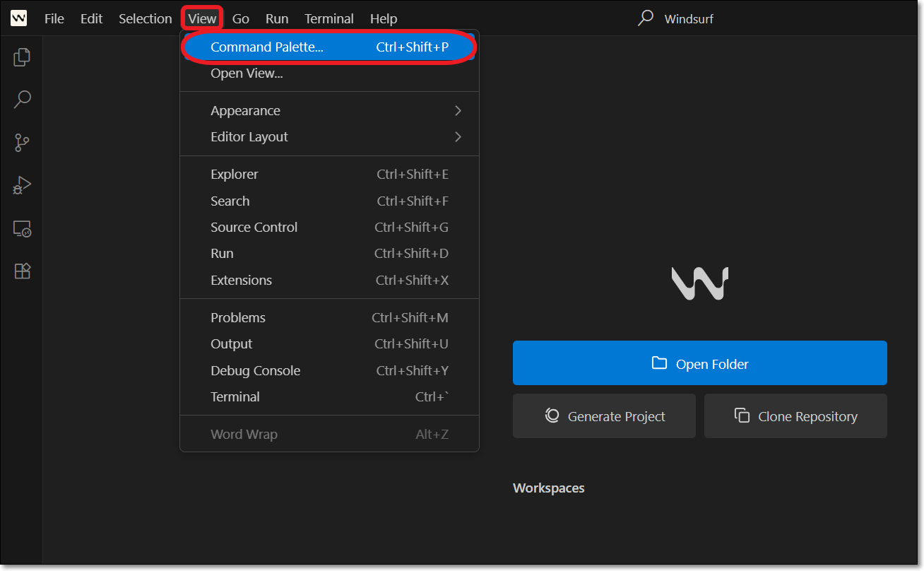Open the Source Control branch icon in activity bar

[22, 143]
